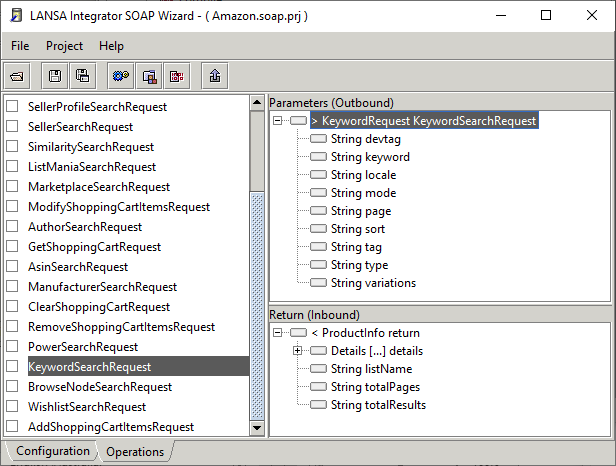Click icon beside String mode parameter
Image resolution: width=616 pixels, height=466 pixels.
[318, 193]
